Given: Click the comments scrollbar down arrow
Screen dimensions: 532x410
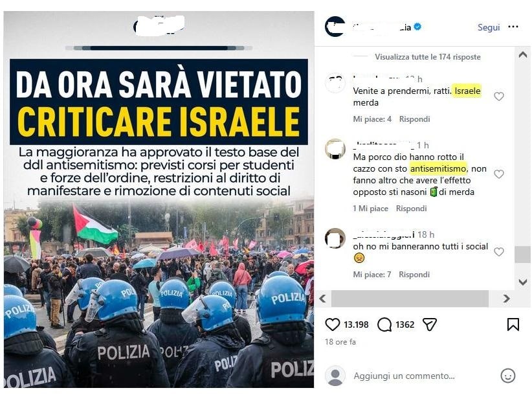Looking at the screenshot, I should (523, 282).
